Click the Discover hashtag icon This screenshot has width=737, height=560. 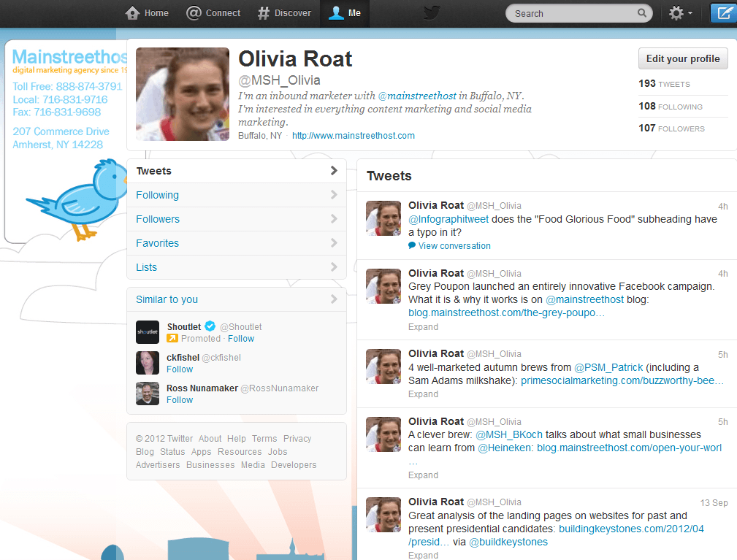coord(263,12)
